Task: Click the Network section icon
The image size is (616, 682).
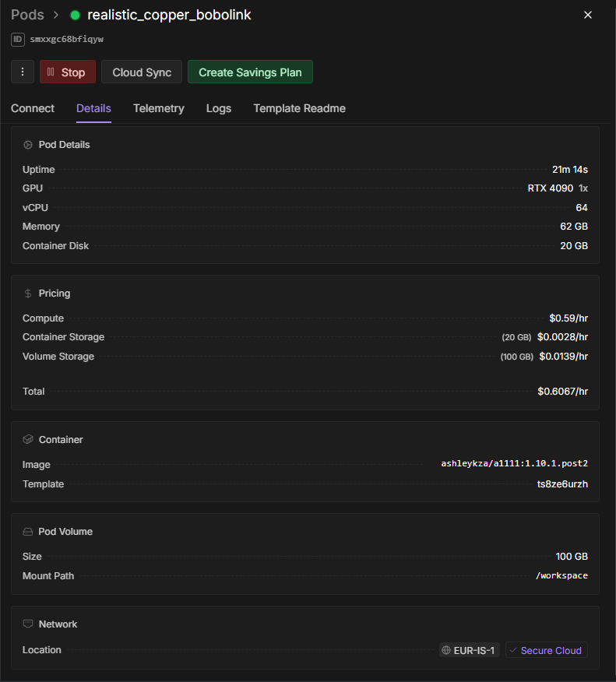Action: 28,624
